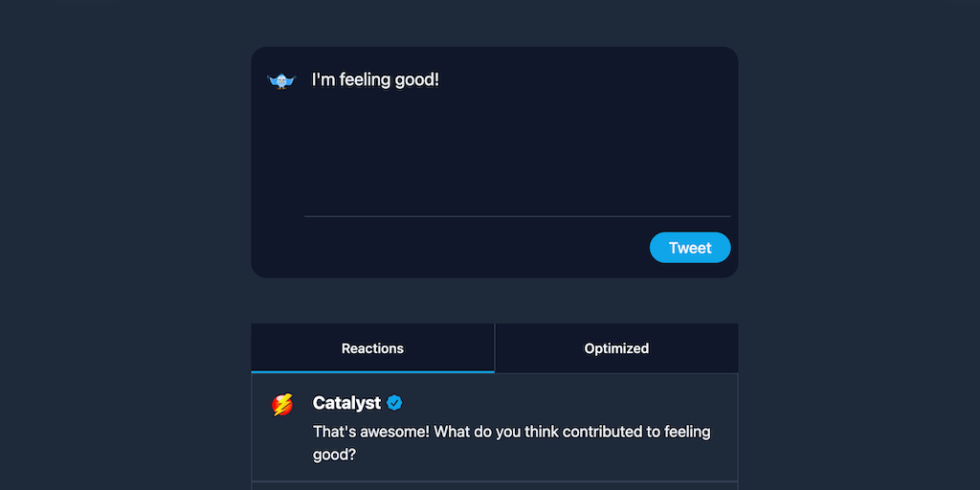Viewport: 980px width, 490px height.
Task: Click the empty area left of Tweet button
Action: click(x=479, y=248)
